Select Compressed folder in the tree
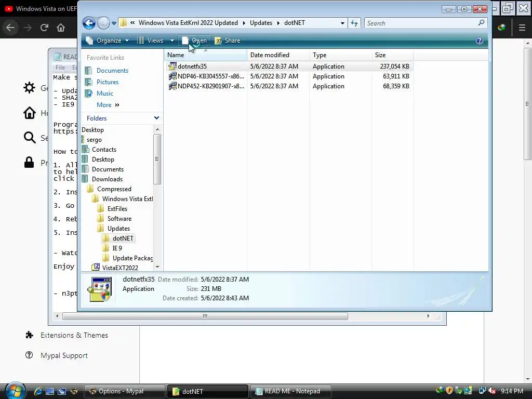The image size is (532, 399). coord(114,189)
